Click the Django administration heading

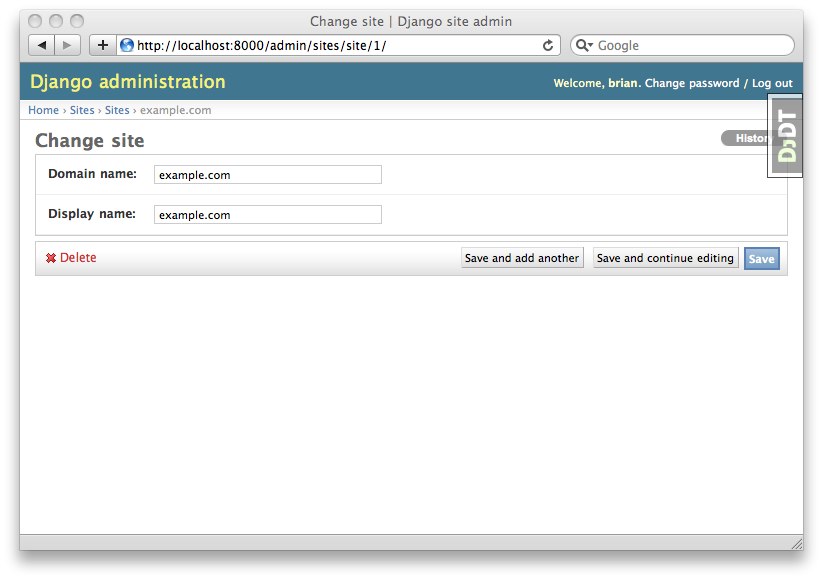click(128, 82)
